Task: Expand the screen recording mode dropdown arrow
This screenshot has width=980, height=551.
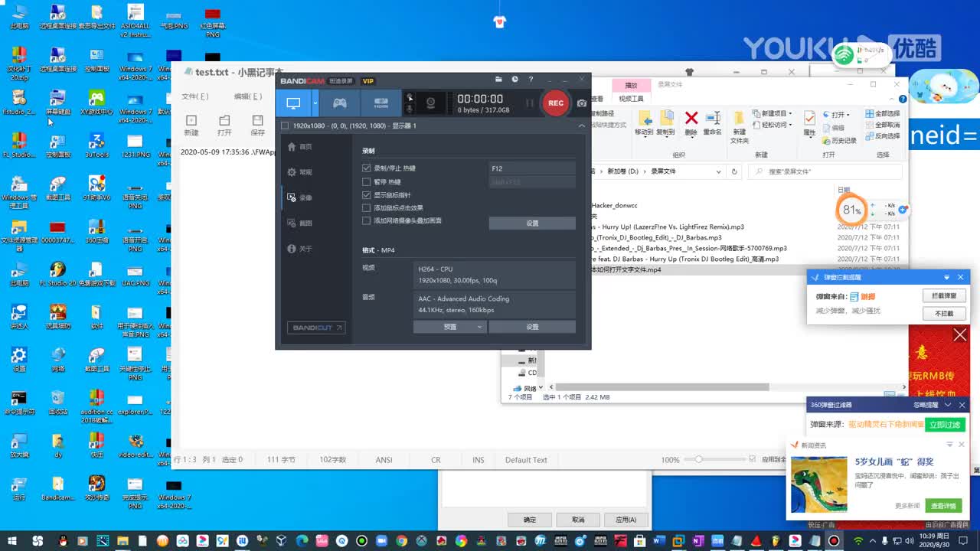Action: (315, 103)
